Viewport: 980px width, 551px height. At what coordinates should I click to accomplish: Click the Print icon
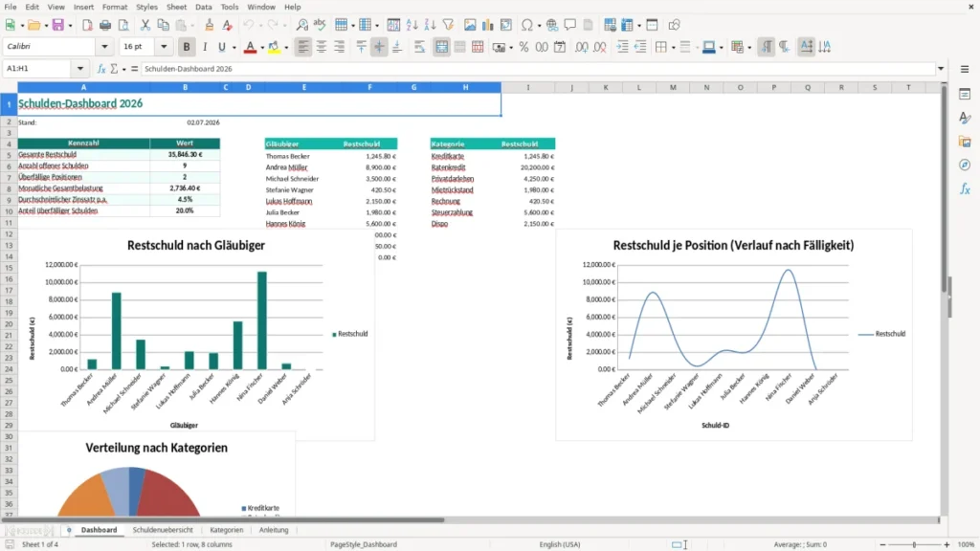coord(105,25)
